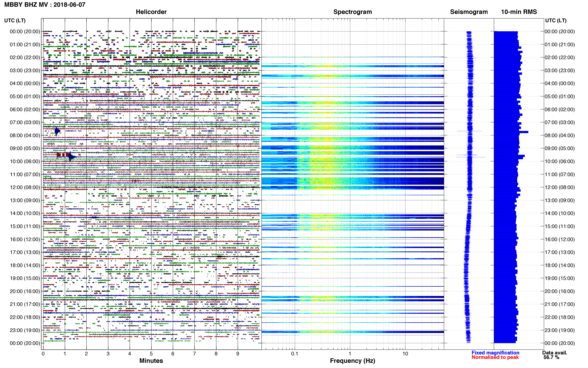Click left time label '09:00 (05:00)'
This screenshot has height=368, width=588.
tap(25, 148)
